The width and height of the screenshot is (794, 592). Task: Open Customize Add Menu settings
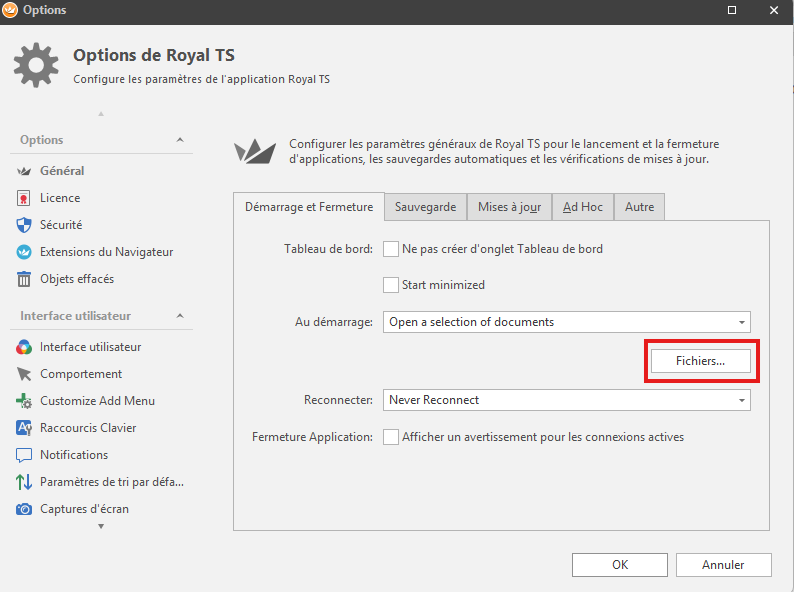pyautogui.click(x=98, y=401)
